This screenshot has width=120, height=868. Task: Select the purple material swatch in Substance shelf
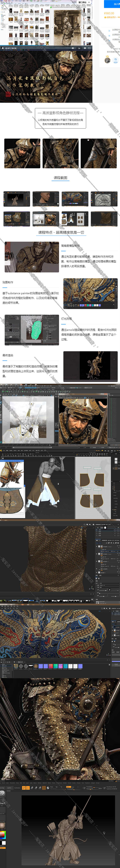(41, 666)
